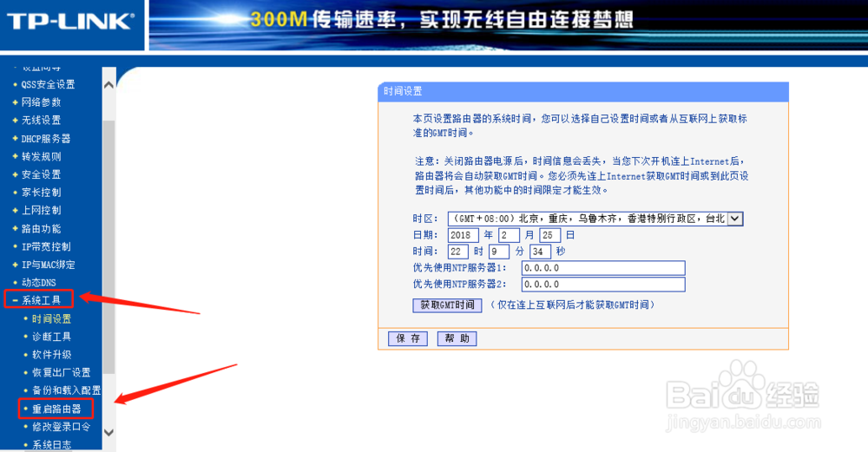
Task: Expand 安全设置 menu
Action: click(41, 174)
